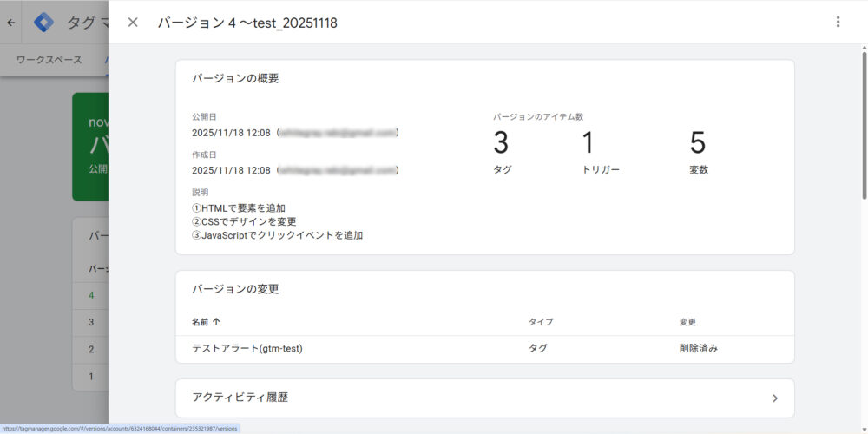This screenshot has width=868, height=434.
Task: Click the 変更 column header
Action: pyautogui.click(x=687, y=322)
